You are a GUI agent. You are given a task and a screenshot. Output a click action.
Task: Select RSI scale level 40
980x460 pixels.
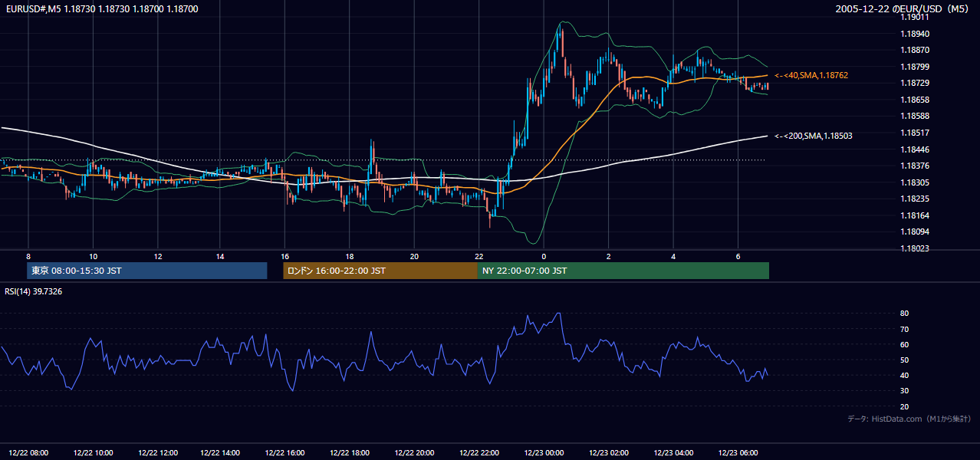(905, 375)
